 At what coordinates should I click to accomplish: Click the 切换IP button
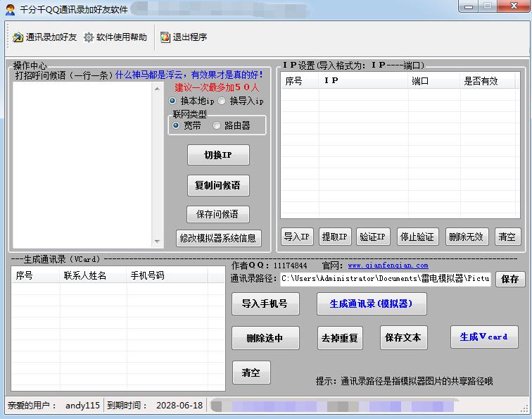pyautogui.click(x=218, y=155)
